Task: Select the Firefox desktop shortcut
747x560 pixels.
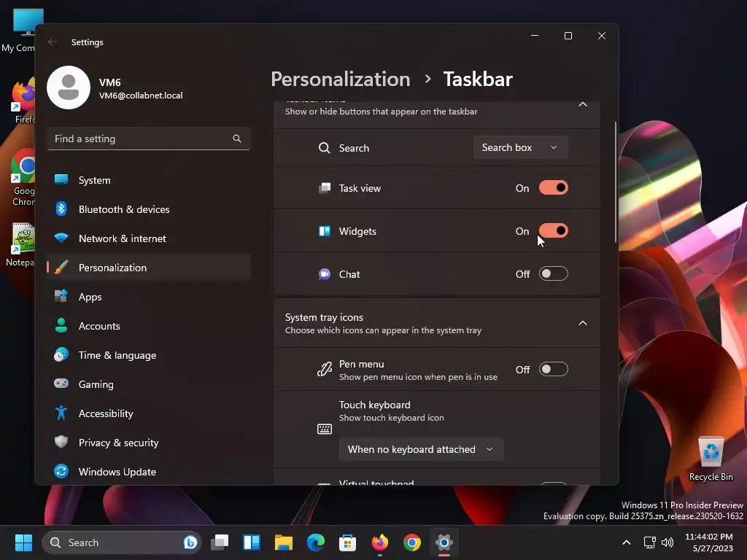Action: coord(23,101)
